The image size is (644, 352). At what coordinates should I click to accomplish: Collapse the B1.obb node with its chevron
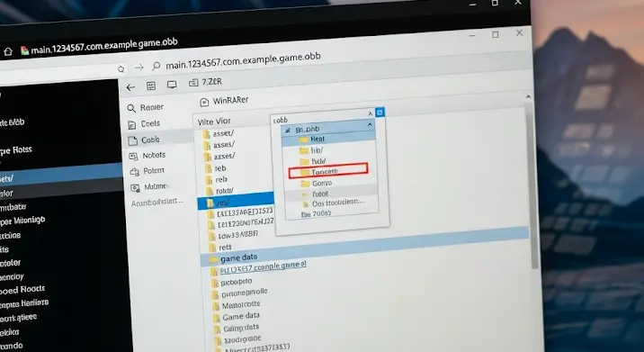tap(370, 124)
